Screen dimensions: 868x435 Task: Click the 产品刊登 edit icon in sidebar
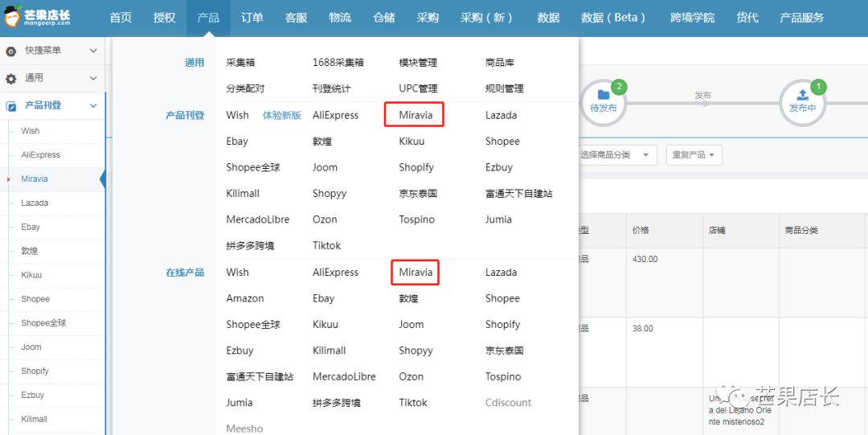11,106
